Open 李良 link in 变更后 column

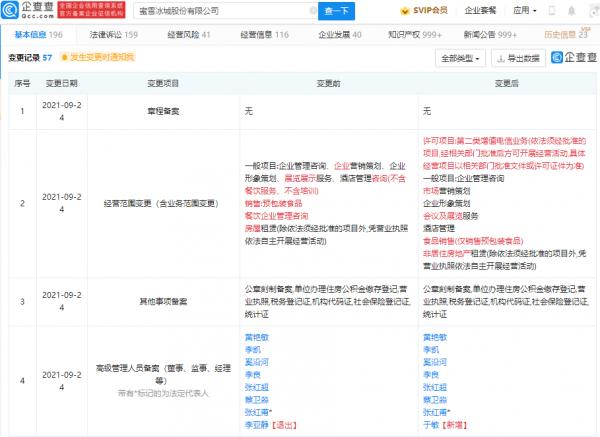(x=431, y=375)
